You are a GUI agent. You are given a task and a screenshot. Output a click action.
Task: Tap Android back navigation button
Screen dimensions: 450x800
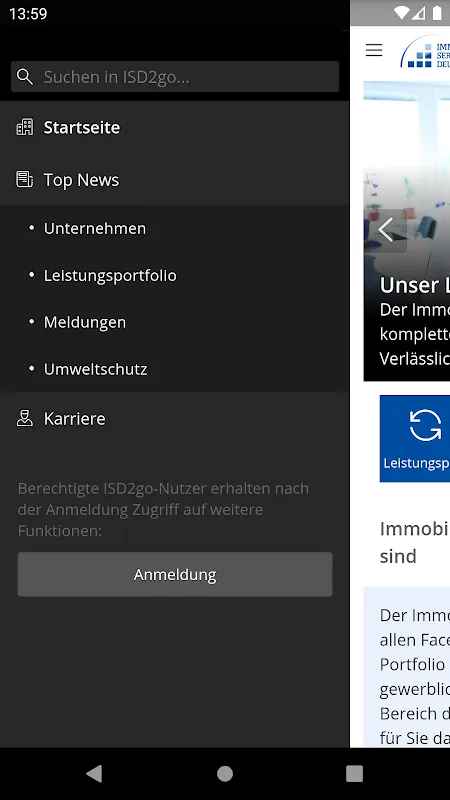point(94,773)
